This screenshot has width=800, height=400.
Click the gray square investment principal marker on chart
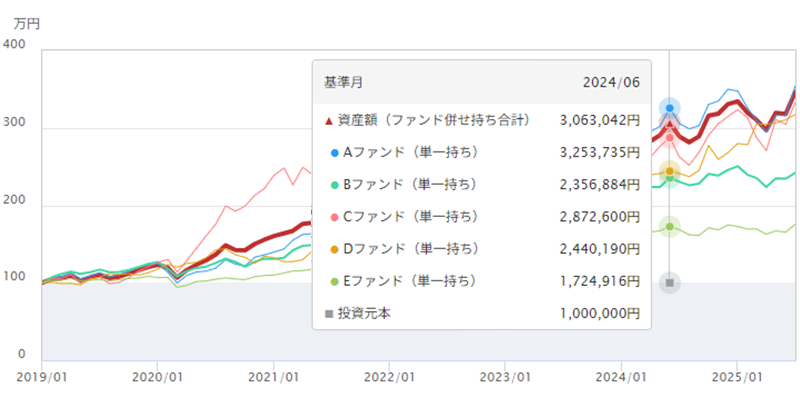[670, 283]
